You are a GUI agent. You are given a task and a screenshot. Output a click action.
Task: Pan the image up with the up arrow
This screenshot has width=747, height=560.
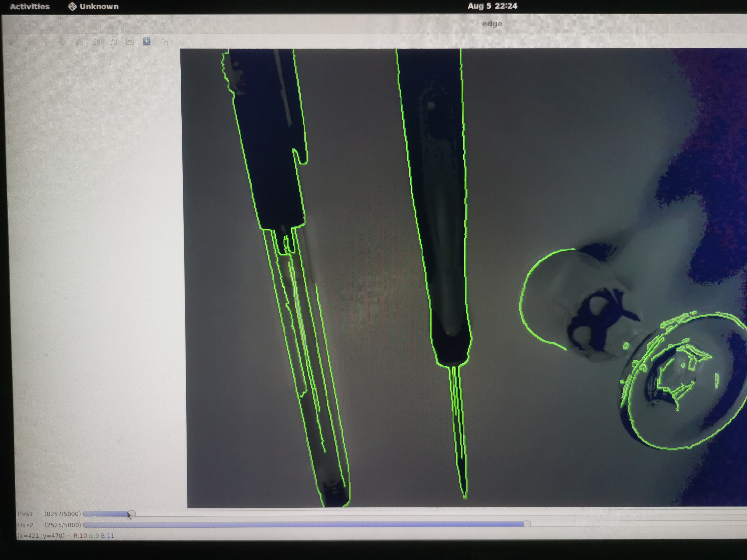[x=46, y=42]
